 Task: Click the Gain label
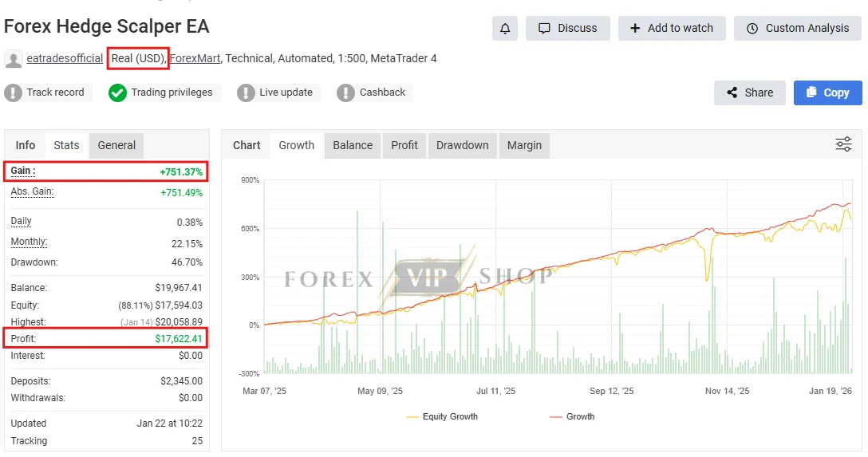(x=22, y=171)
